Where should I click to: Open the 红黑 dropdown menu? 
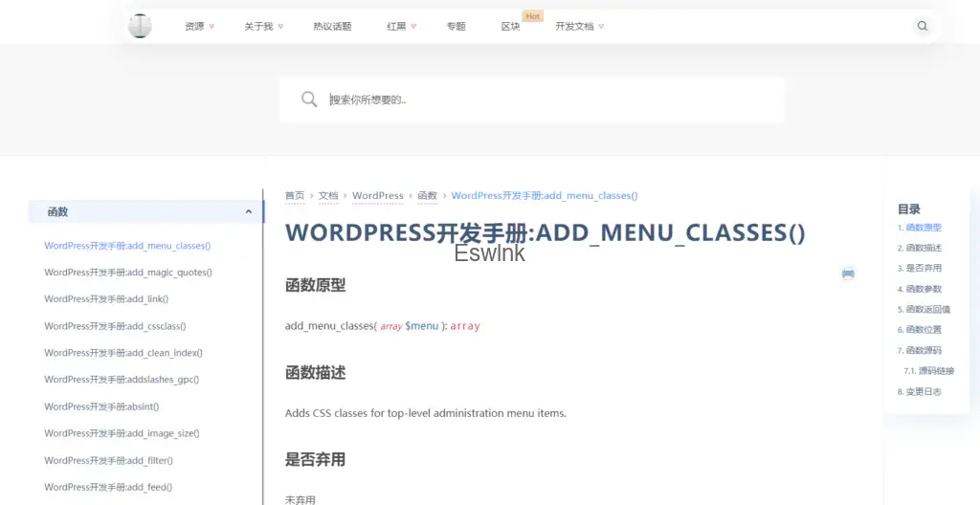(401, 27)
